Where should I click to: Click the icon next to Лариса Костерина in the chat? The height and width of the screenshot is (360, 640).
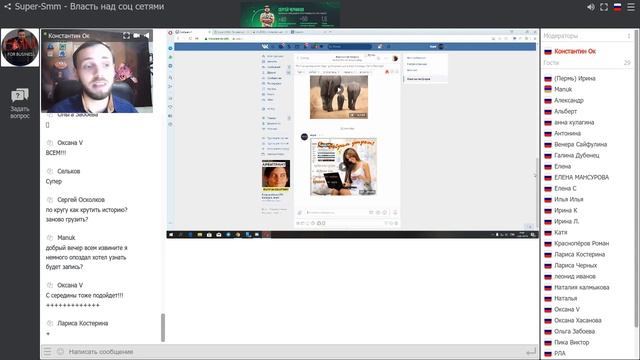50,323
